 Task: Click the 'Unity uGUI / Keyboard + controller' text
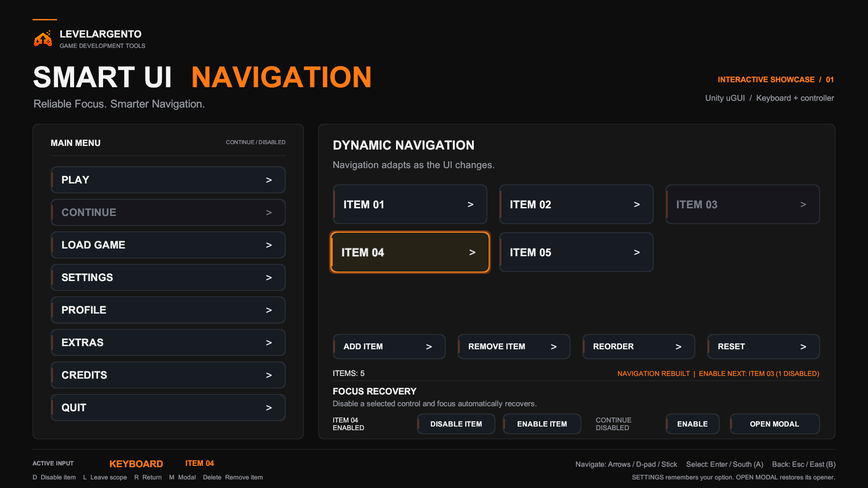coord(769,98)
